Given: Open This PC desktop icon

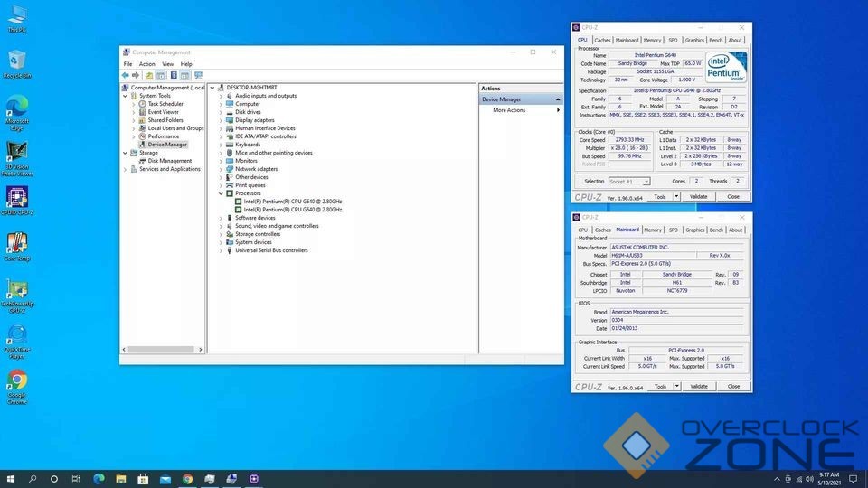Looking at the screenshot, I should coord(17,19).
